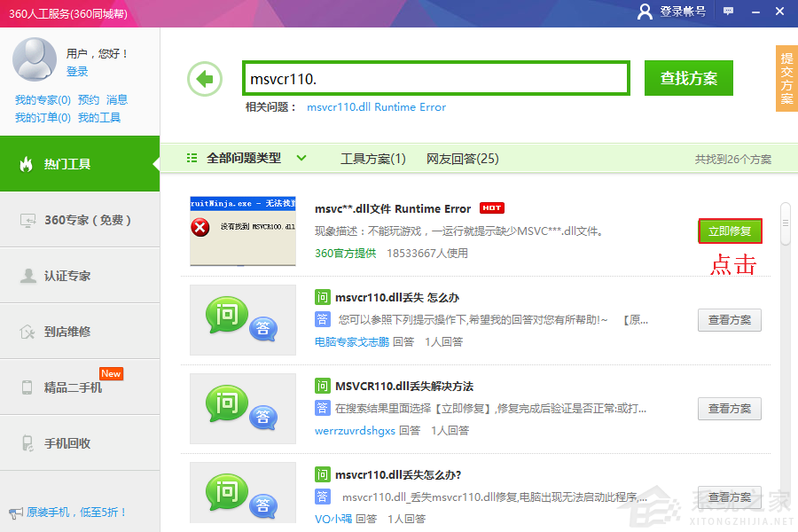The width and height of the screenshot is (798, 532).
Task: Click the user avatar picture
Action: coord(35,59)
